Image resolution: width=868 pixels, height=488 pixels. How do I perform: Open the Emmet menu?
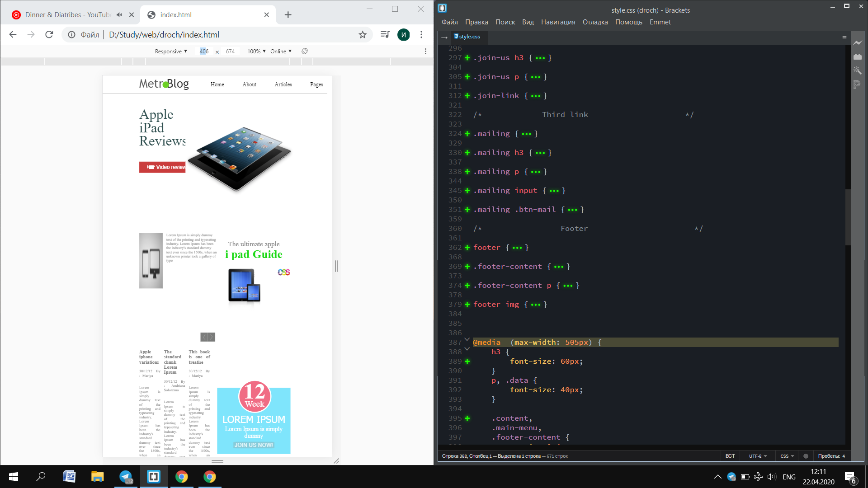[660, 22]
